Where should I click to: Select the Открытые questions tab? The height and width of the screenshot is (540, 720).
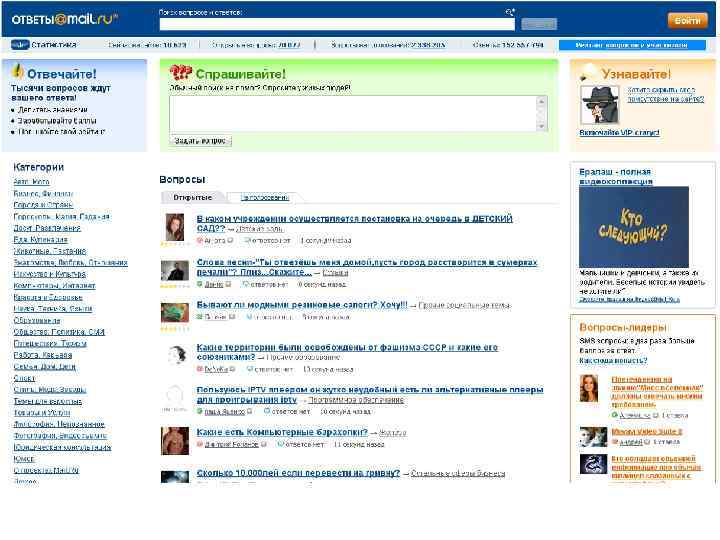pos(193,197)
